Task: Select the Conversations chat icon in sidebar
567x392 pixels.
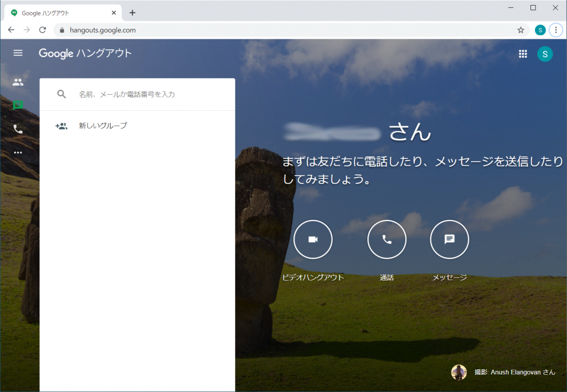Action: pos(18,105)
